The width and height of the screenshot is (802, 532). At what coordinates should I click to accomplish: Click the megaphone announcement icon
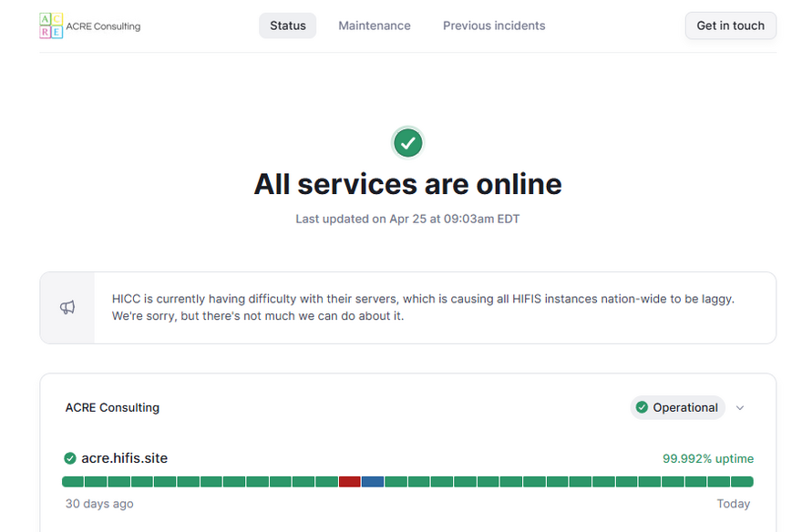67,308
